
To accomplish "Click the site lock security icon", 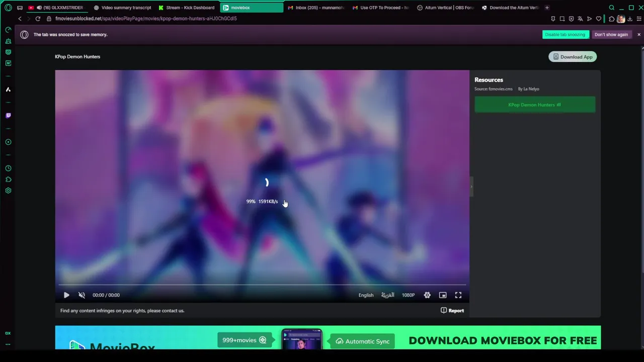I will (49, 19).
